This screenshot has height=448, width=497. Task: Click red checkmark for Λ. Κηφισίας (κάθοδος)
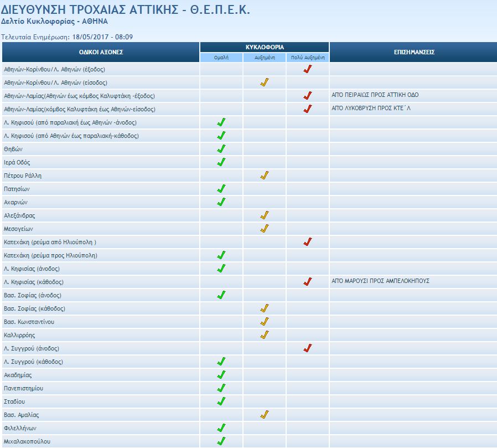point(308,282)
